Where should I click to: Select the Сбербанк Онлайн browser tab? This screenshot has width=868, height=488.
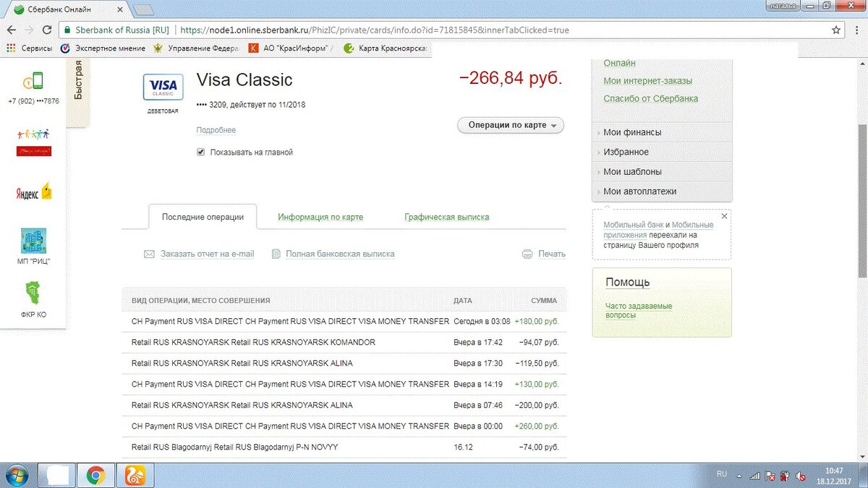68,9
